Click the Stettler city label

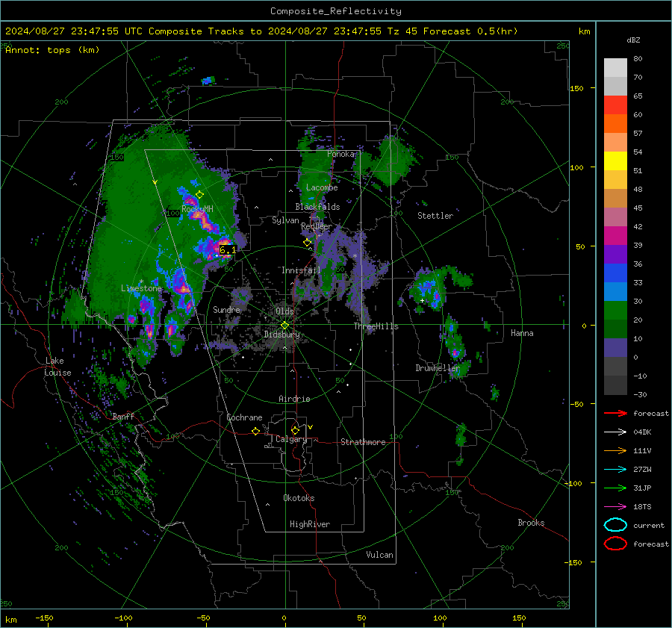[435, 216]
